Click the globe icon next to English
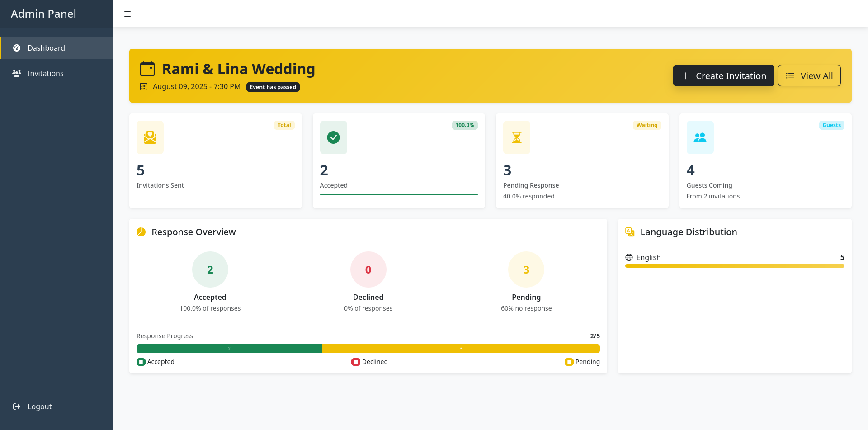Image resolution: width=868 pixels, height=430 pixels. pos(629,257)
